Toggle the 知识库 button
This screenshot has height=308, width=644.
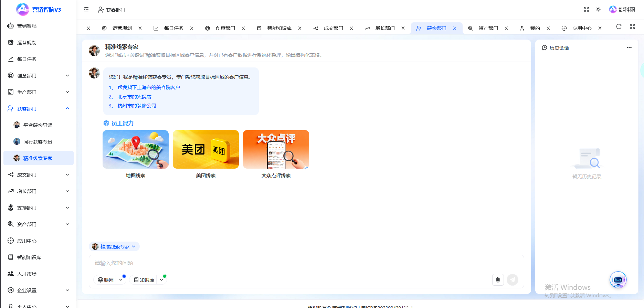coord(144,280)
